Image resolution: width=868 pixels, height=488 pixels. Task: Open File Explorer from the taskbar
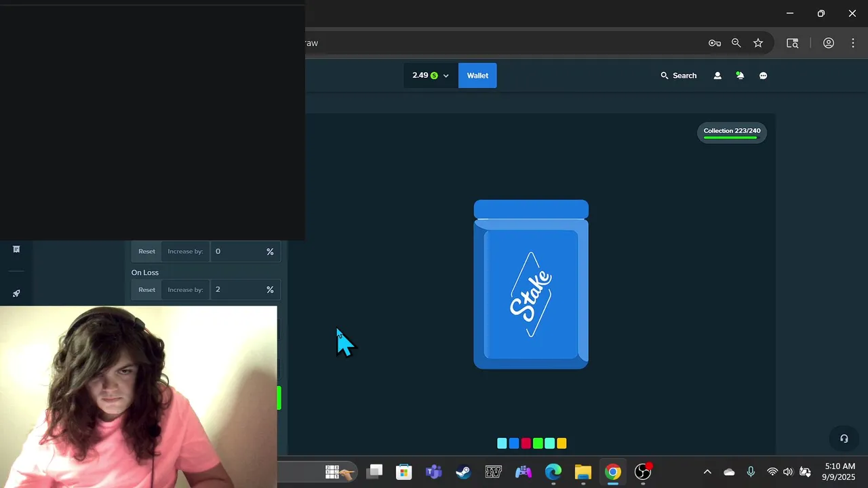583,472
